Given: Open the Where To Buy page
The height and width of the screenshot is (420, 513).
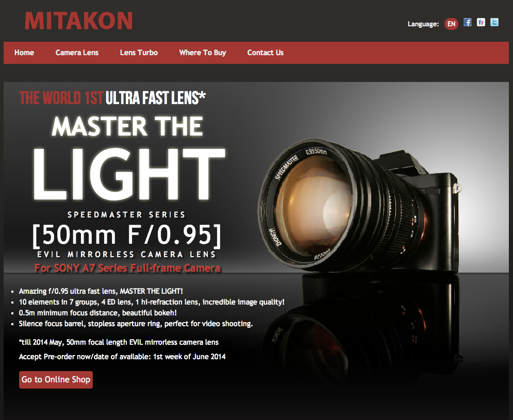Looking at the screenshot, I should click(x=203, y=53).
